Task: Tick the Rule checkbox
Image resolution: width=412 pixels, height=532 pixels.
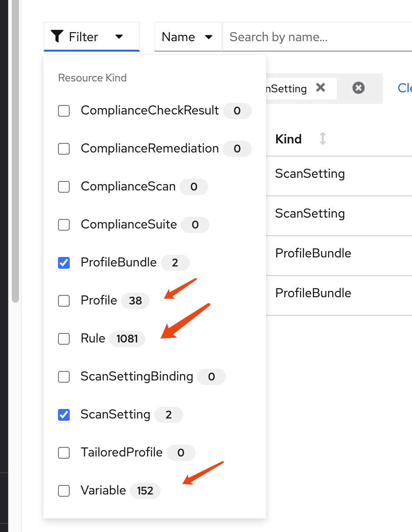Action: (64, 339)
